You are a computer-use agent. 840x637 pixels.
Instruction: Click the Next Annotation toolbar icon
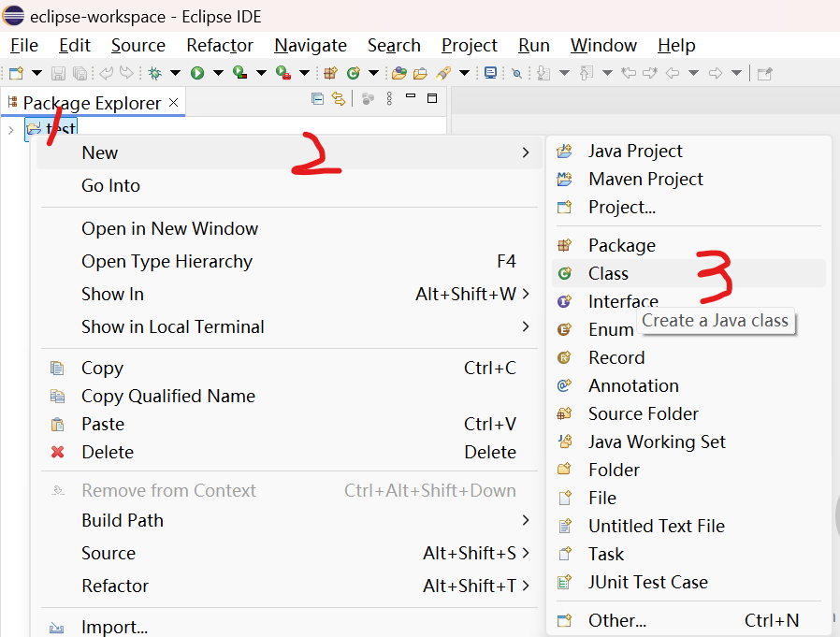tap(543, 73)
